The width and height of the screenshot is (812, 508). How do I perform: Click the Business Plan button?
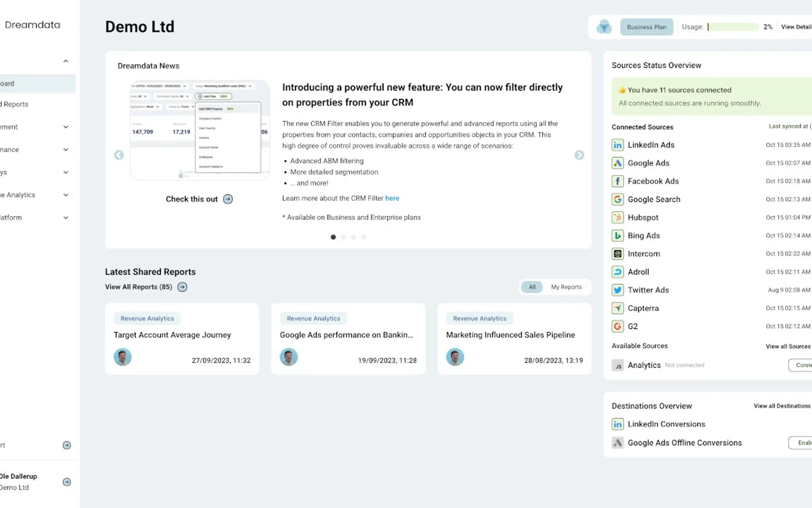tap(647, 27)
